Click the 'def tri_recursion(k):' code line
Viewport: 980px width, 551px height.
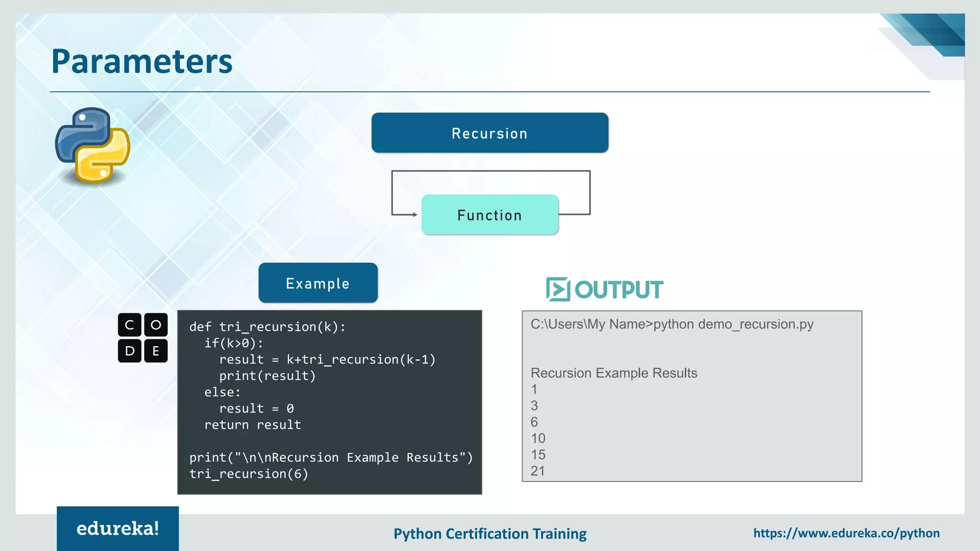(267, 327)
